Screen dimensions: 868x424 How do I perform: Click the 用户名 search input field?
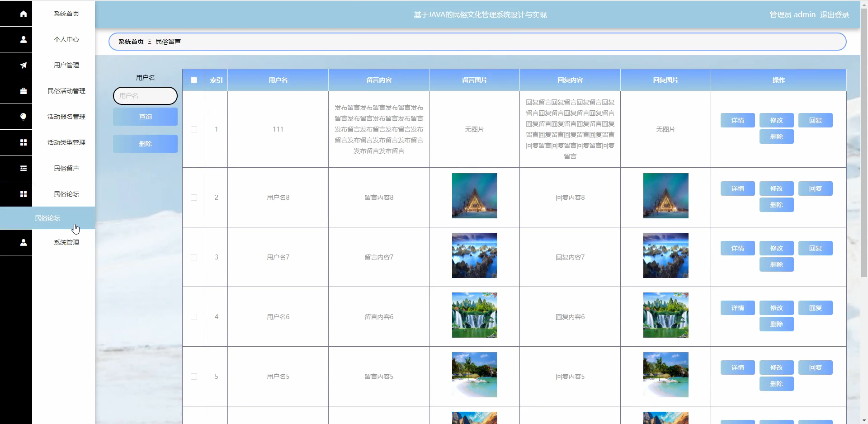145,96
